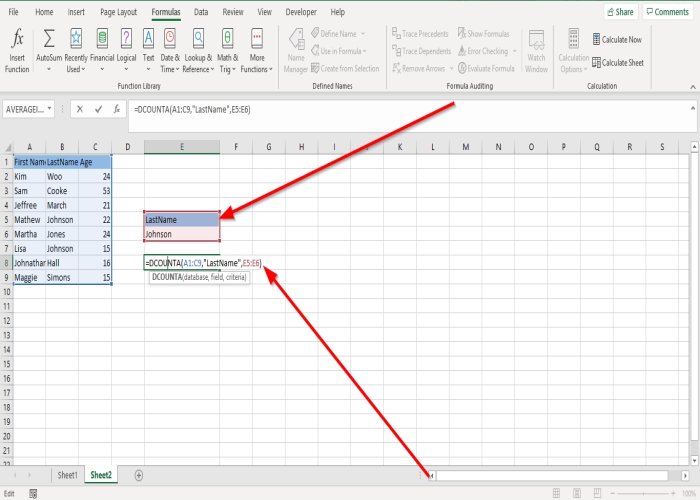
Task: Switch to the Review tab
Action: tap(233, 12)
